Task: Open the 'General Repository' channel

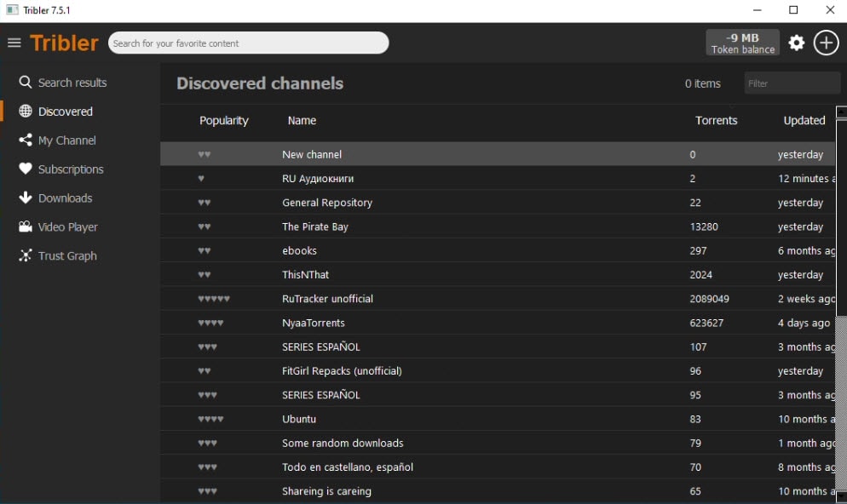Action: (498, 203)
